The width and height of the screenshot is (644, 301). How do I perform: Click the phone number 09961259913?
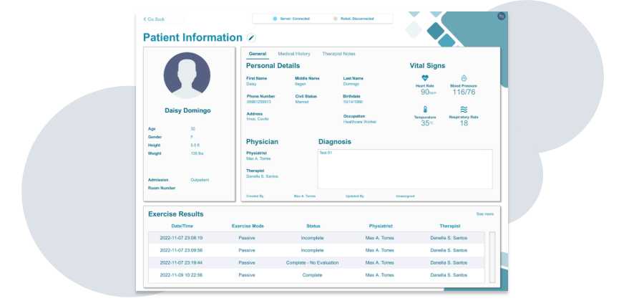pos(258,102)
